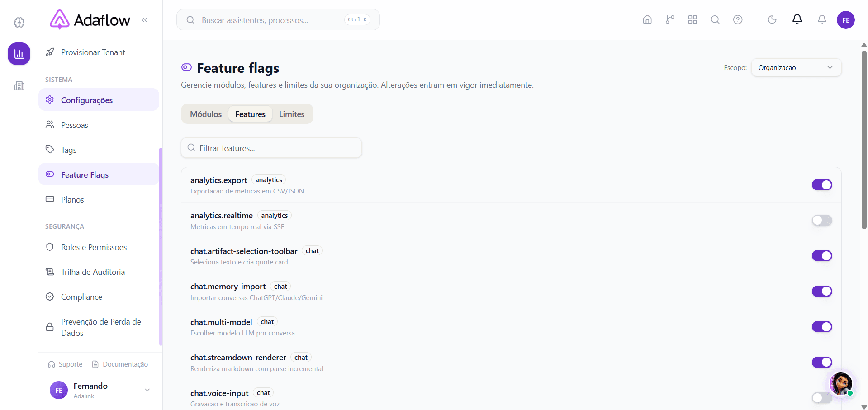This screenshot has width=868, height=410.
Task: Click the log icon beside Trilha de Auditoria
Action: 50,272
